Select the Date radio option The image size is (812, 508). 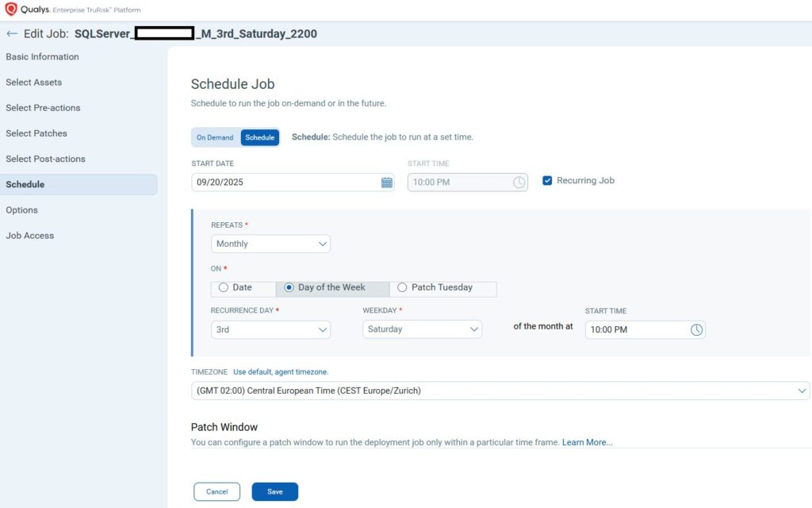tap(224, 287)
